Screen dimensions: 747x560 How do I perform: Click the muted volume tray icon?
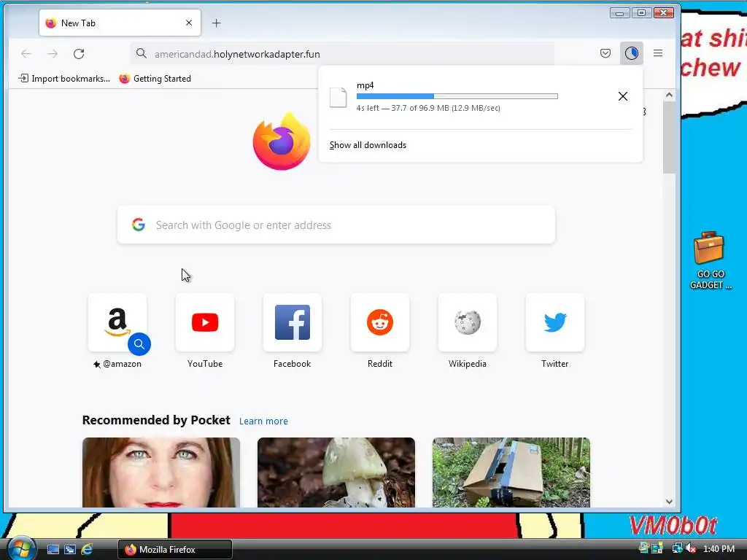coord(691,548)
